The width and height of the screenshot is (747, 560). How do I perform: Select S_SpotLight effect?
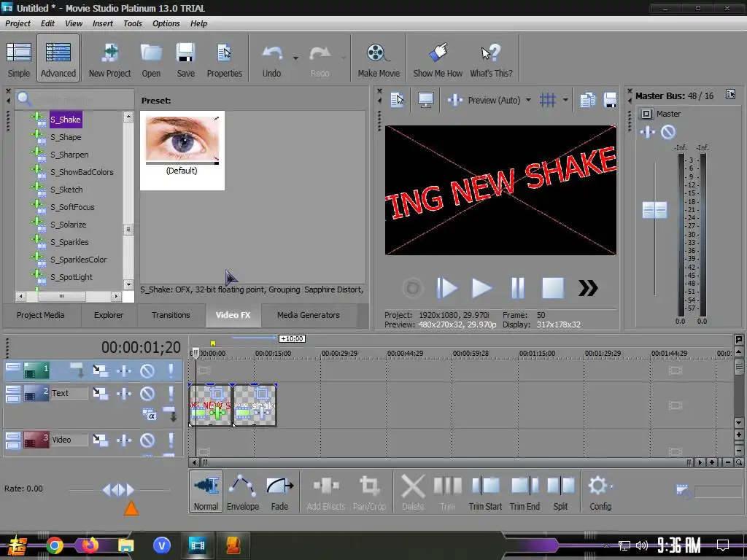(x=71, y=277)
